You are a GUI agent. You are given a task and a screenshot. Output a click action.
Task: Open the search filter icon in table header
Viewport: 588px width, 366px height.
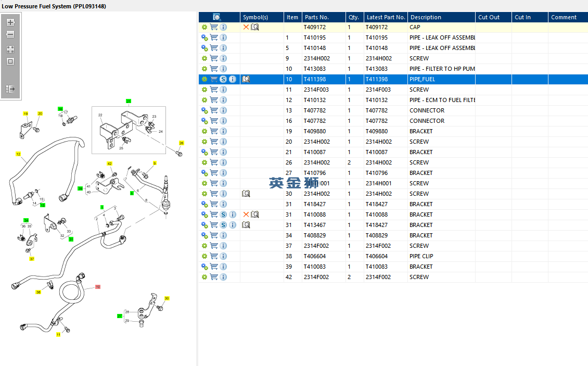coord(217,17)
